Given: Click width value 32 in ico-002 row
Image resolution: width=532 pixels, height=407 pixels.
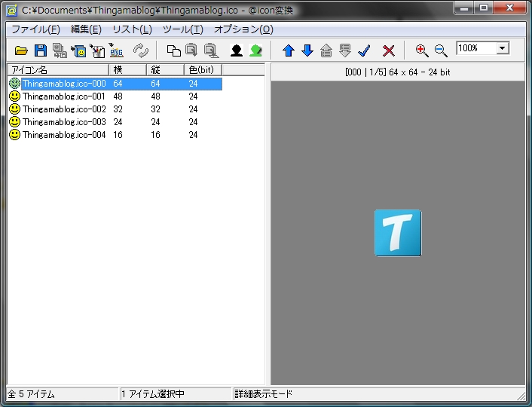Looking at the screenshot, I should click(118, 109).
